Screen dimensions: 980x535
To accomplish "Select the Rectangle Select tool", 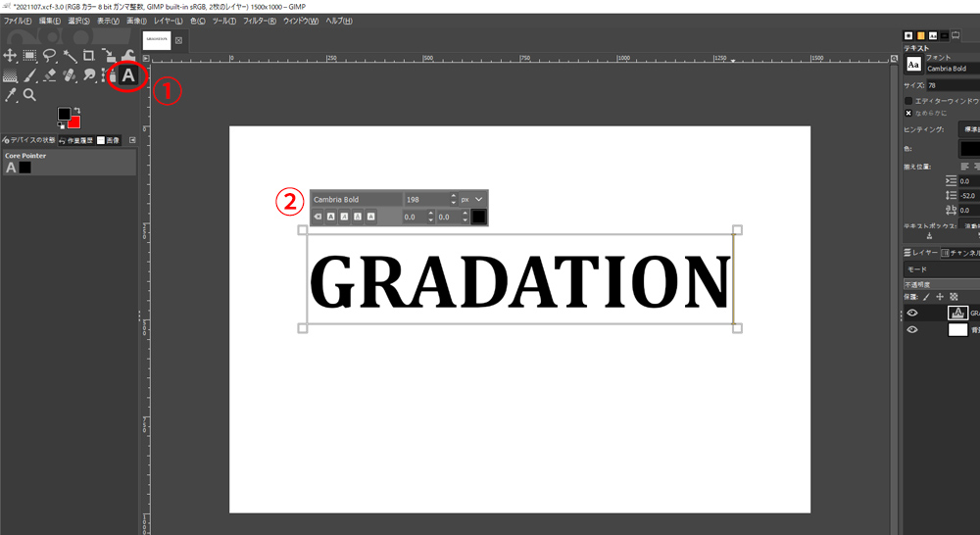I will pos(29,56).
